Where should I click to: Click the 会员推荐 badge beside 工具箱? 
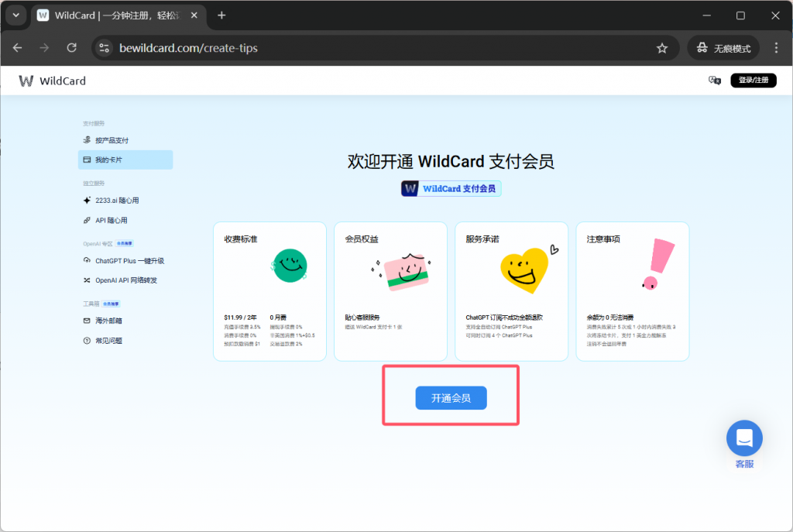(x=112, y=304)
